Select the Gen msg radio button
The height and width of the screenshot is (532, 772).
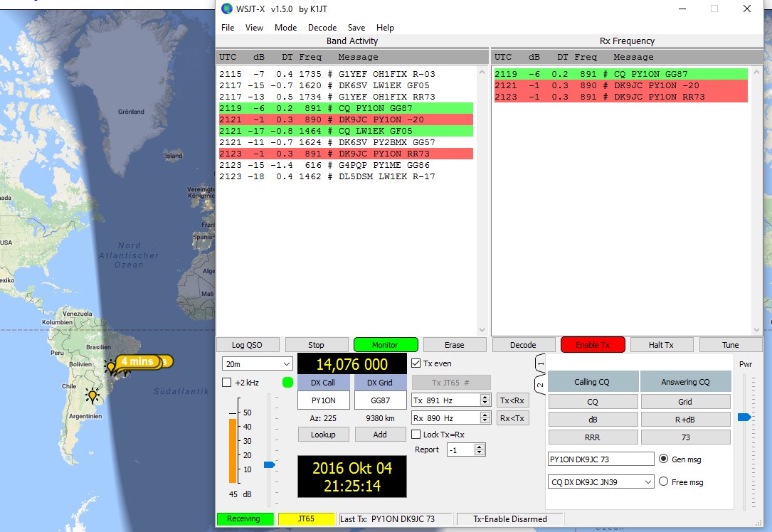tap(663, 459)
